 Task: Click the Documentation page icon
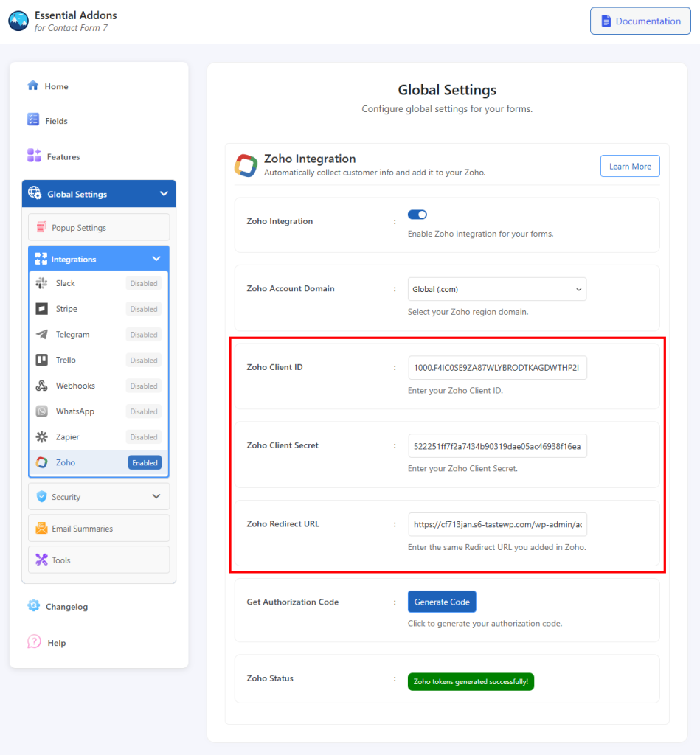pos(606,21)
